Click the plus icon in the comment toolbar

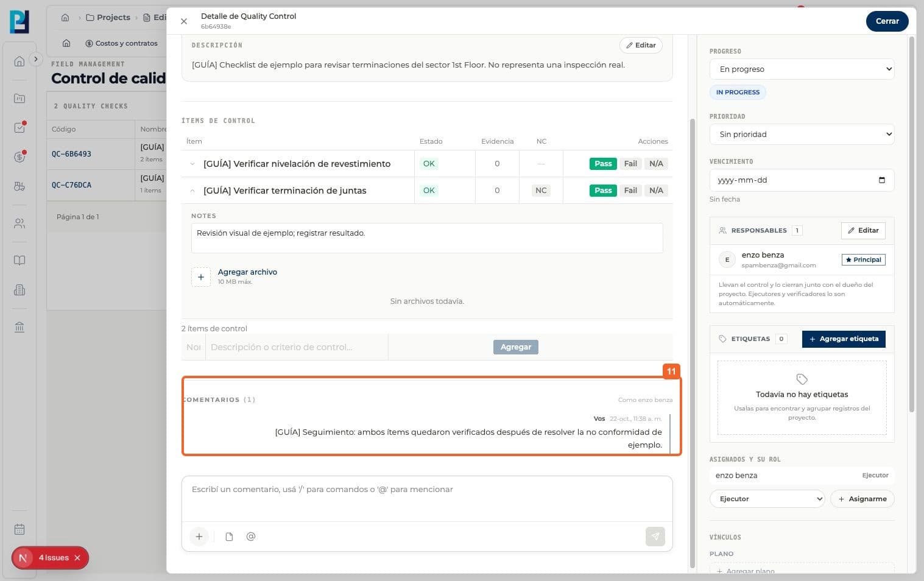[199, 537]
